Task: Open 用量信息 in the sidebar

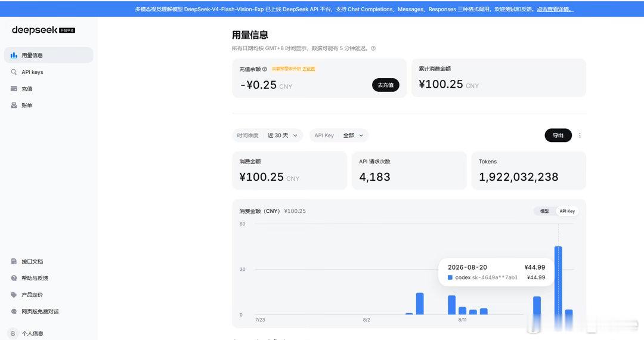Action: pos(48,55)
